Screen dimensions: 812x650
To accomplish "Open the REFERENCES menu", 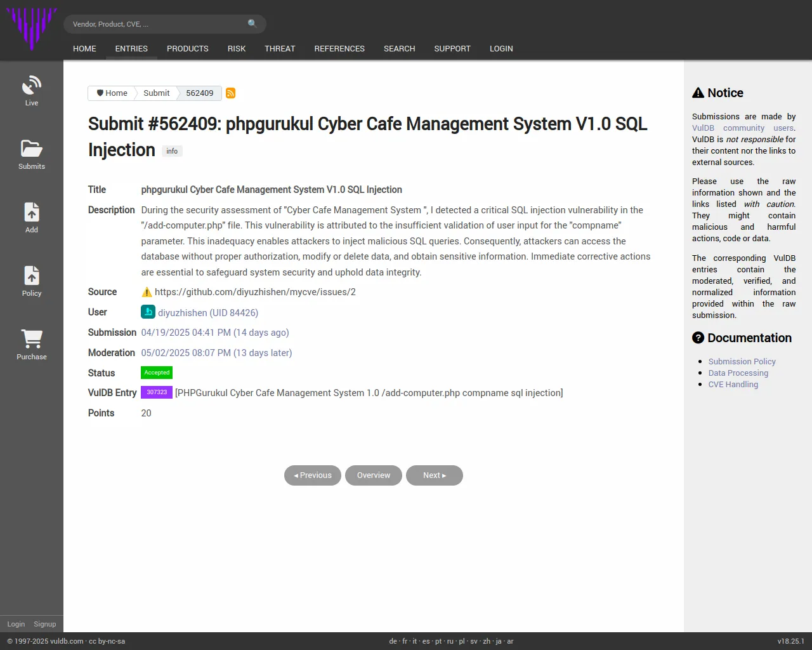I will click(x=339, y=49).
